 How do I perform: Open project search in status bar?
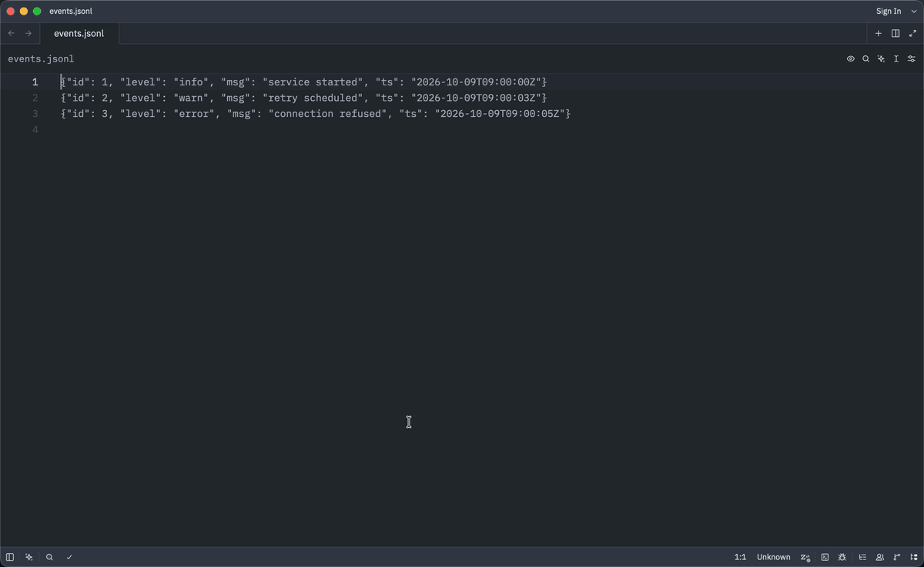coord(49,557)
